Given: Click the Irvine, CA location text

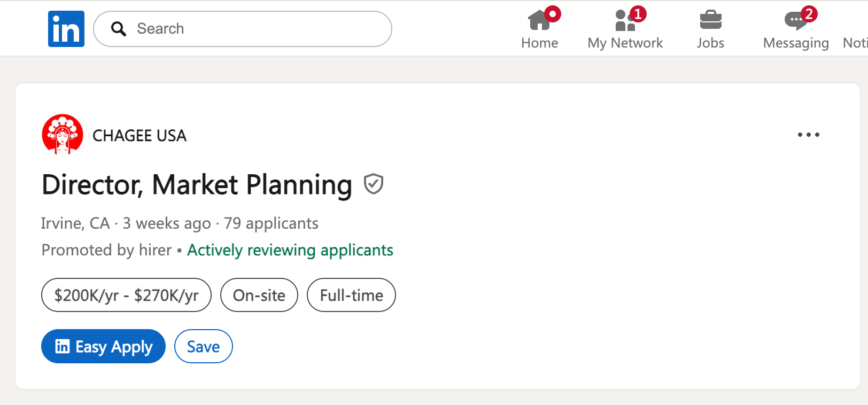Looking at the screenshot, I should (75, 223).
